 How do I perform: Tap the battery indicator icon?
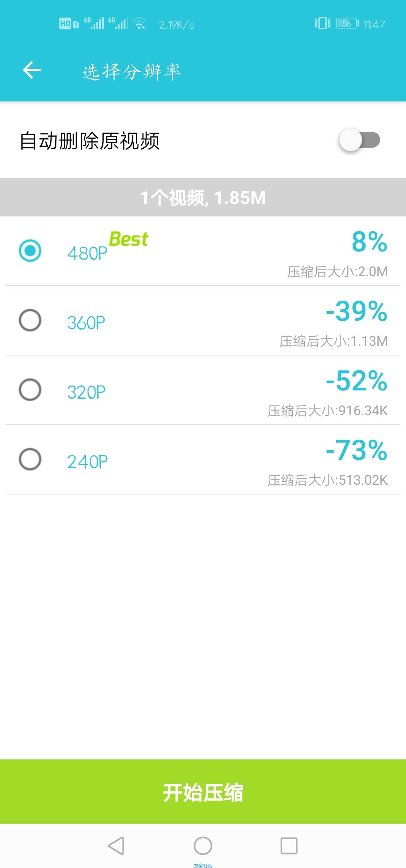tap(347, 24)
